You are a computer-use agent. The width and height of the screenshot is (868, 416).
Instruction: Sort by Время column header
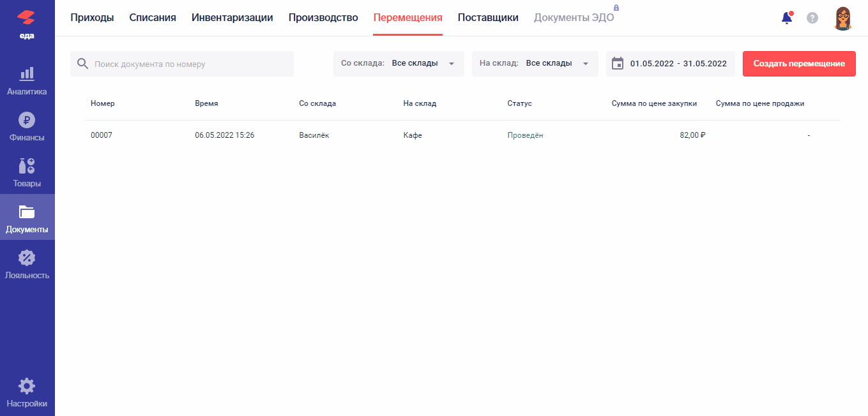tap(206, 103)
